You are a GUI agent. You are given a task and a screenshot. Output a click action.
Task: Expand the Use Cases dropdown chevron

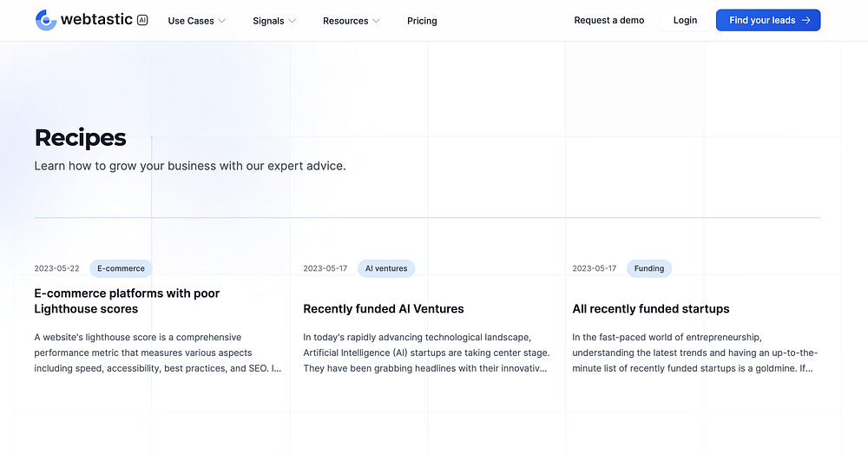[x=222, y=21]
